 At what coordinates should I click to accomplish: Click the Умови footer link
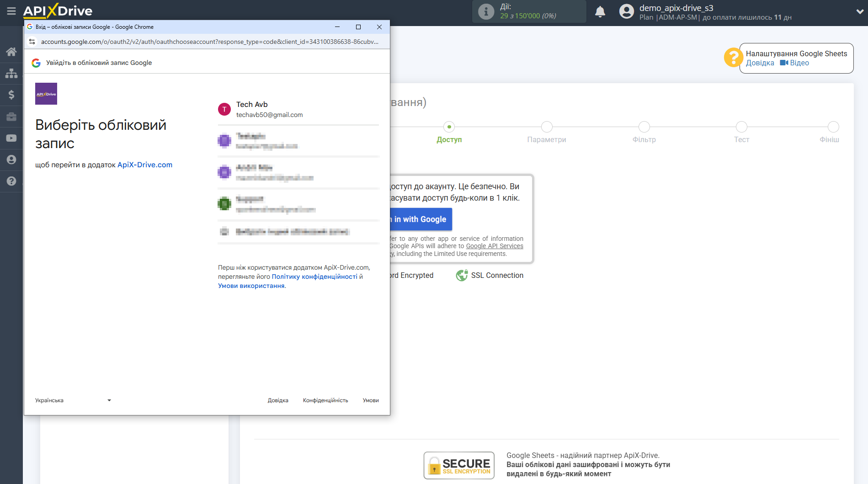tap(371, 400)
